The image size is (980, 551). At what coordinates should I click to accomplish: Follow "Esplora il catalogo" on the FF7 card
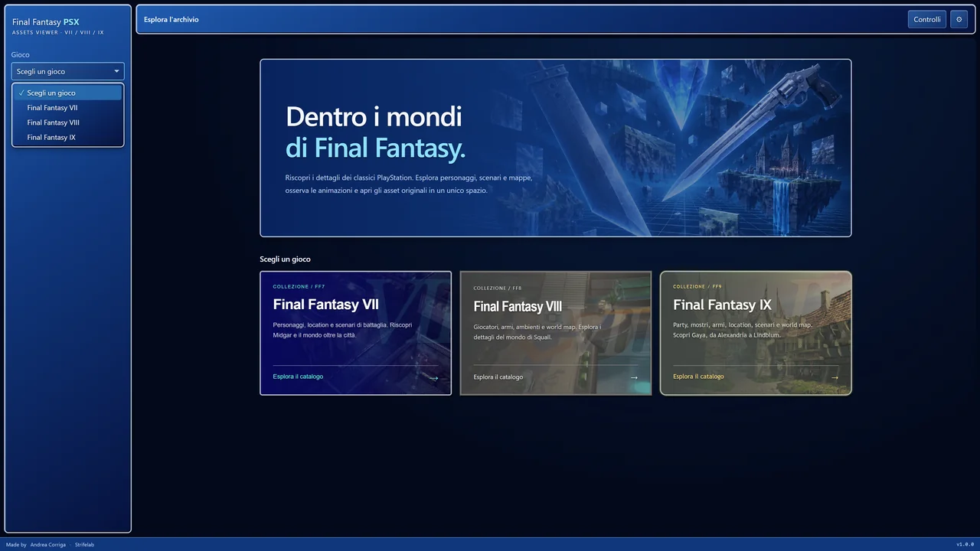(x=298, y=377)
